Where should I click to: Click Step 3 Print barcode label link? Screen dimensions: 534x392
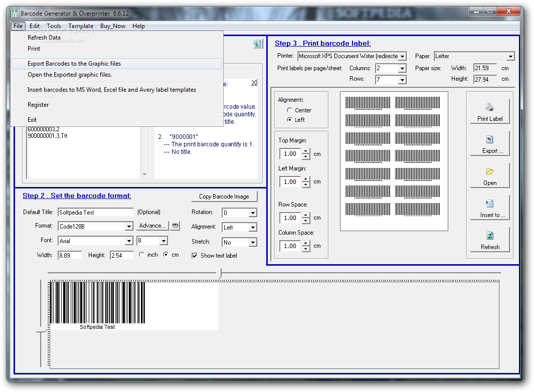tap(322, 43)
